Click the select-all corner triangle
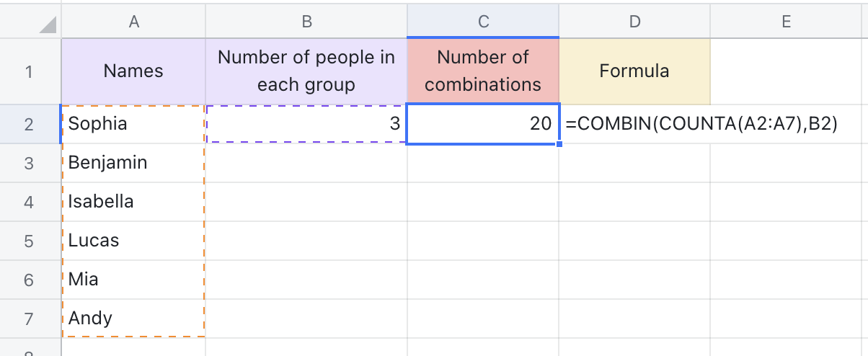The image size is (868, 356). click(47, 25)
